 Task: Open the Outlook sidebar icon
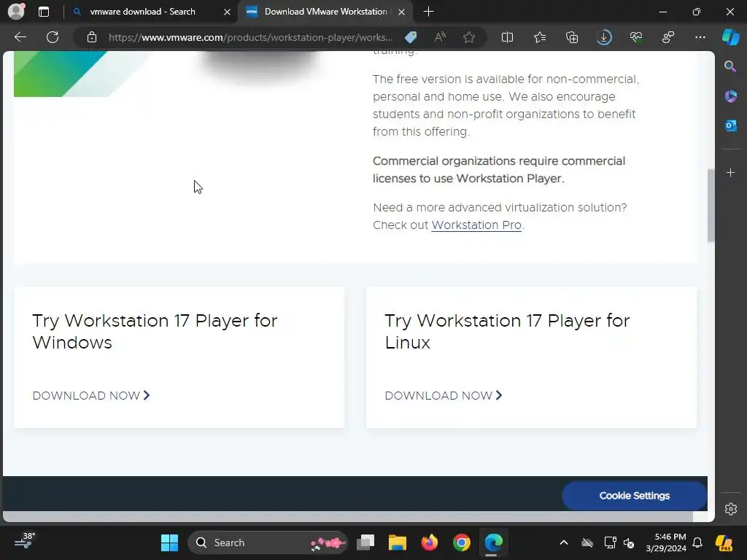click(x=730, y=125)
